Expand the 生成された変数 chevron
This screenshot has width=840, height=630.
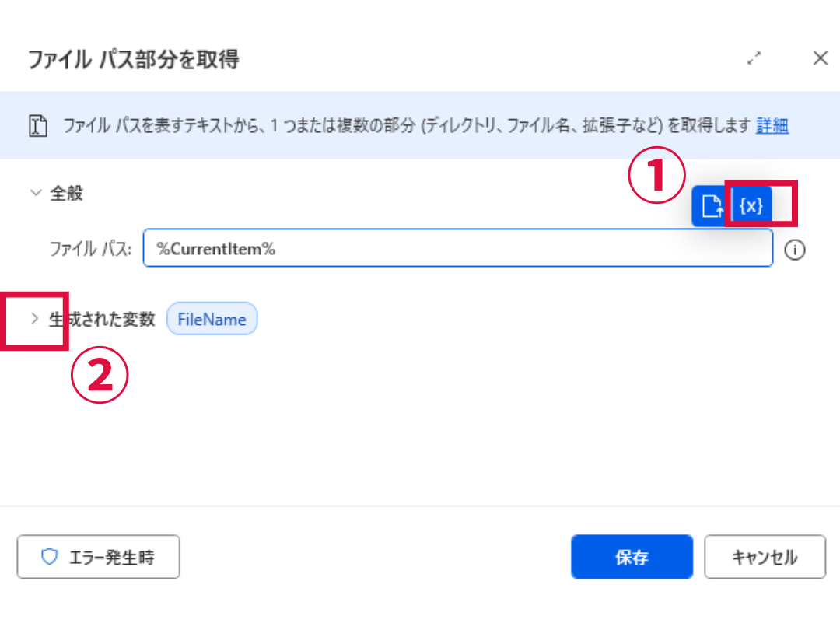pyautogui.click(x=34, y=319)
